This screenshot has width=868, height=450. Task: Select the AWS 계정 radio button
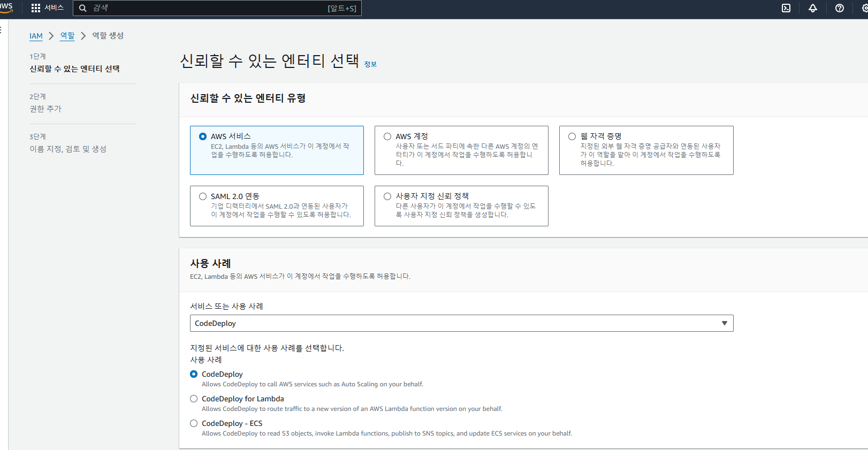[387, 136]
